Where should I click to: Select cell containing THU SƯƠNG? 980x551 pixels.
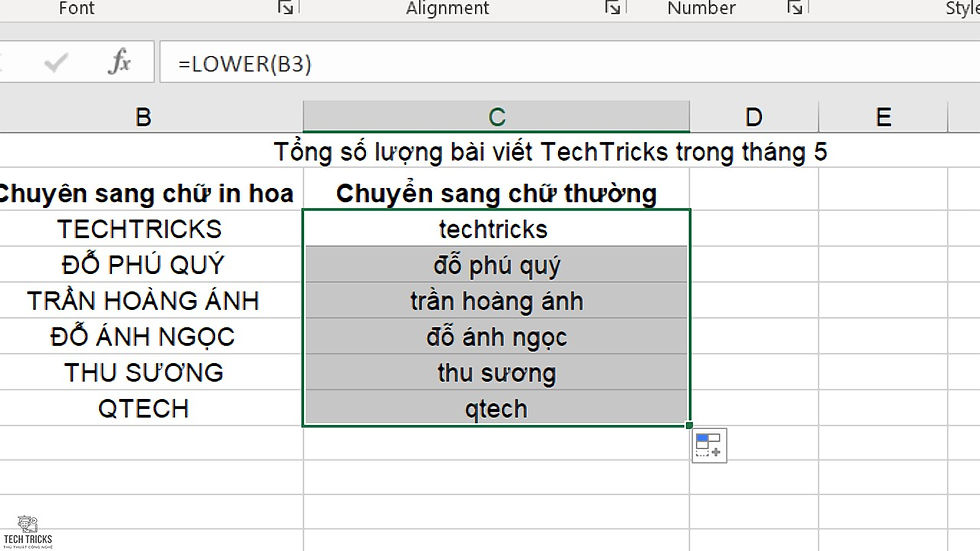151,372
